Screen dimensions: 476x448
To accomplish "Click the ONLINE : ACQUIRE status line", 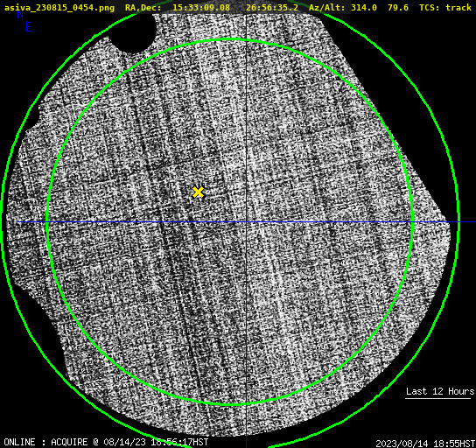I will (106, 442).
